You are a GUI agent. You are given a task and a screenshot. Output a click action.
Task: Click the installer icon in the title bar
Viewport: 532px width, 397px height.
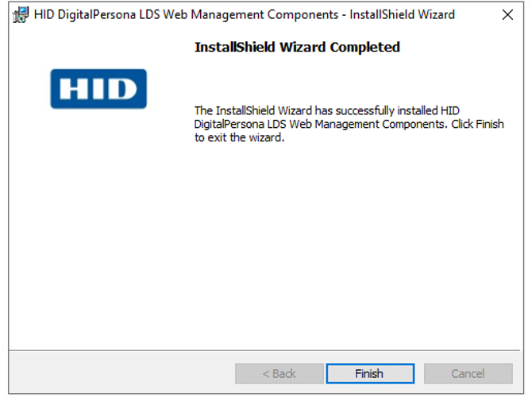(x=21, y=14)
